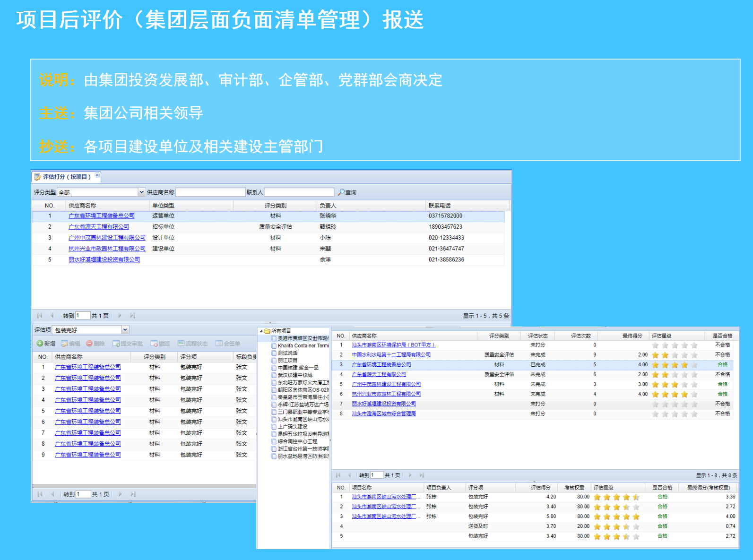Go to next page in right grid pager

410,475
